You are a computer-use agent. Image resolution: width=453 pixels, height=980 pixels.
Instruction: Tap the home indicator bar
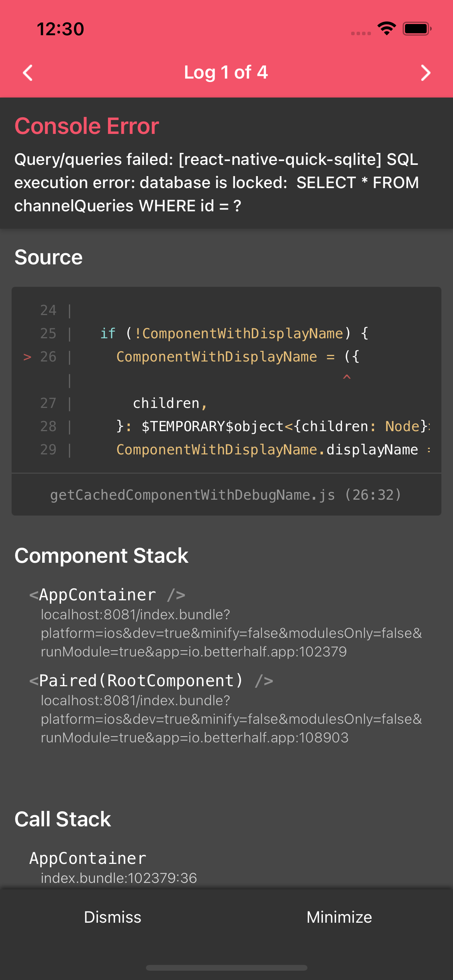pyautogui.click(x=226, y=968)
